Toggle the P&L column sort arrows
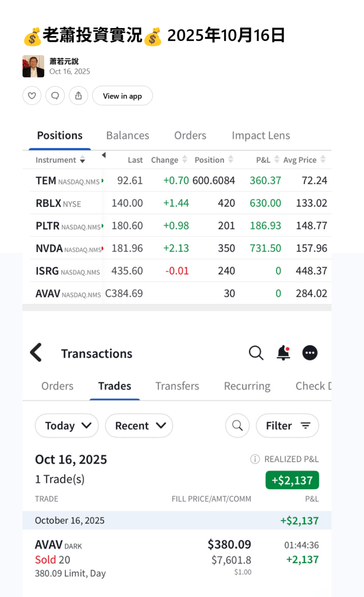Image resolution: width=364 pixels, height=597 pixels. 277,159
